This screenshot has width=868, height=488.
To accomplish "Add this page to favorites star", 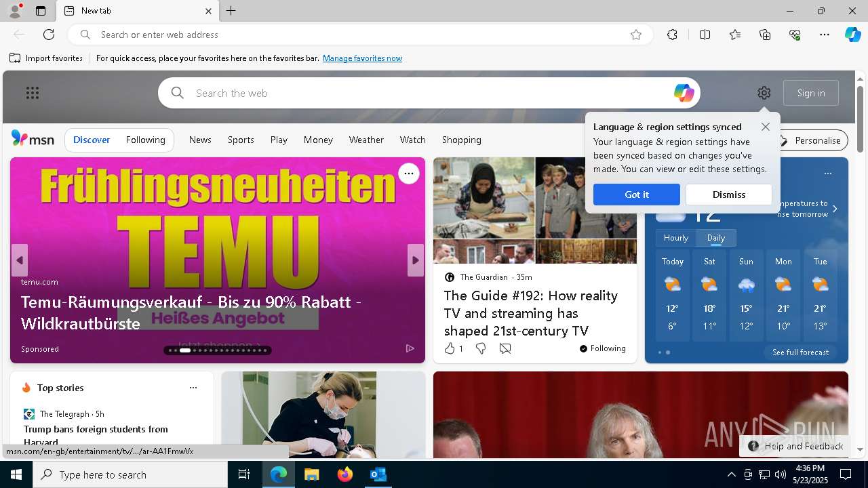I will (636, 35).
